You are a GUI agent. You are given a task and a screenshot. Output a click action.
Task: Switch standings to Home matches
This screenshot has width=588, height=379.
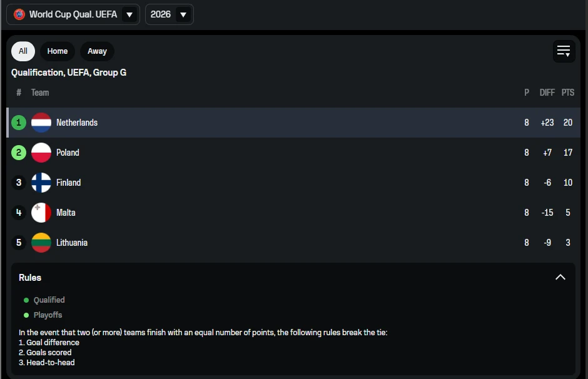click(x=58, y=51)
